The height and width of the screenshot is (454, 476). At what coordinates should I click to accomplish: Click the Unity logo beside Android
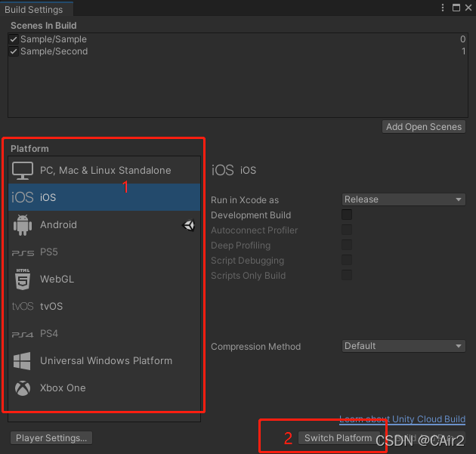(x=189, y=225)
